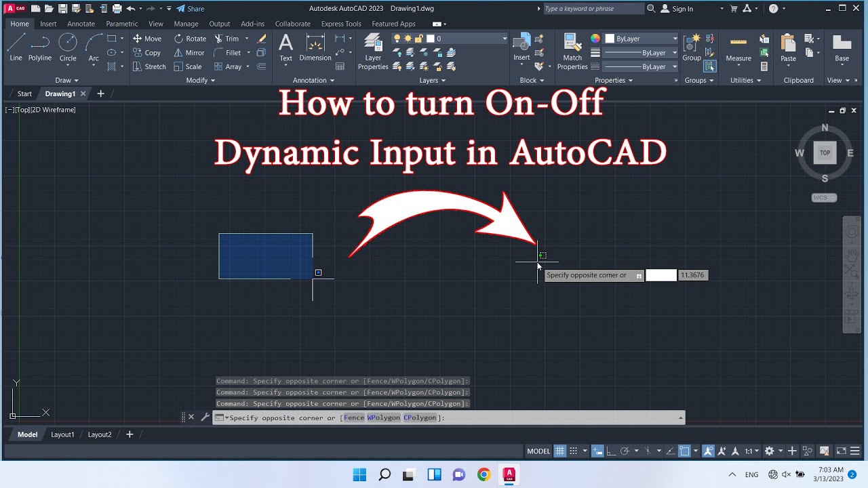Click the Sign In button
This screenshot has width=868, height=488.
click(677, 9)
